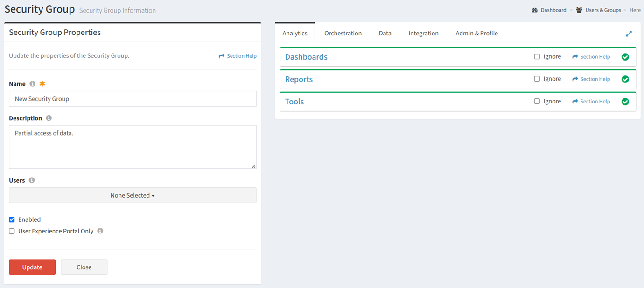This screenshot has height=288, width=644.
Task: Click the orange required asterisk by Name
Action: point(42,84)
